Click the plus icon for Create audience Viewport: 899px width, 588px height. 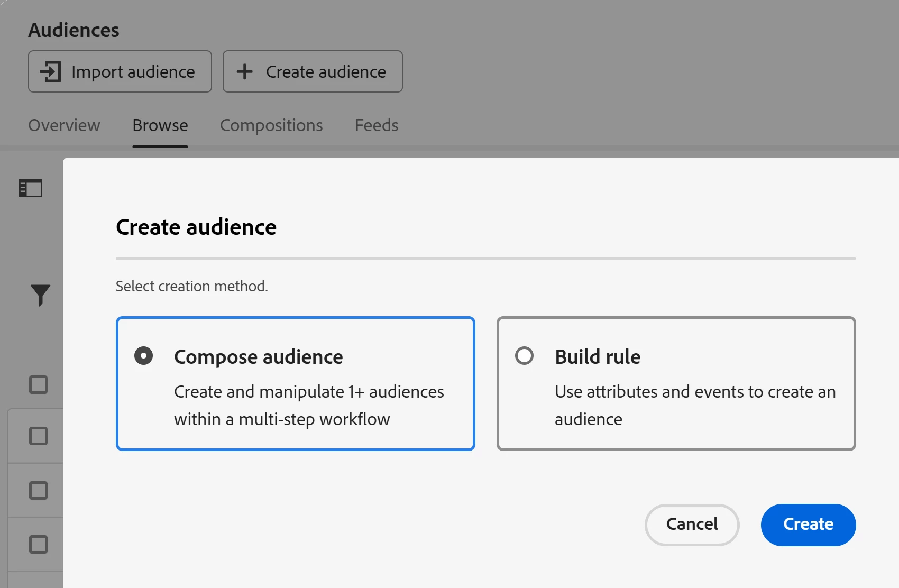pyautogui.click(x=244, y=71)
